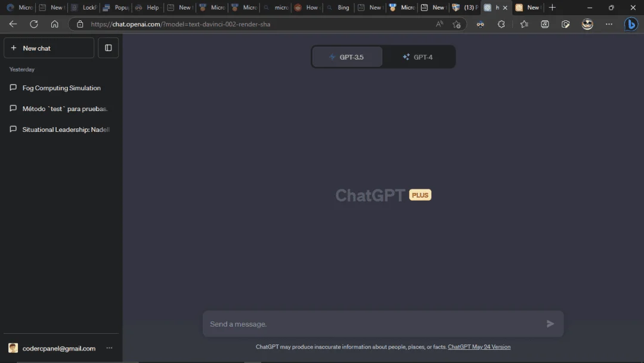Open the Favorites list icon

(x=524, y=24)
